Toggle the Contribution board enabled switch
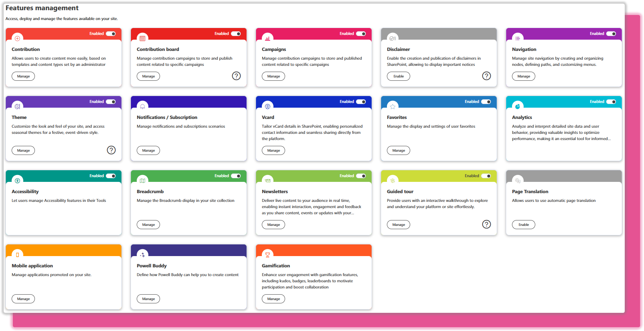Screen dimensions: 644x331 coord(236,33)
